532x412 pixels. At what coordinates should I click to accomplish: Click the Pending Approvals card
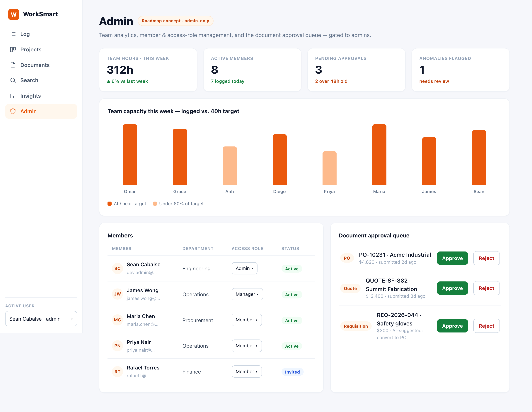tap(356, 70)
